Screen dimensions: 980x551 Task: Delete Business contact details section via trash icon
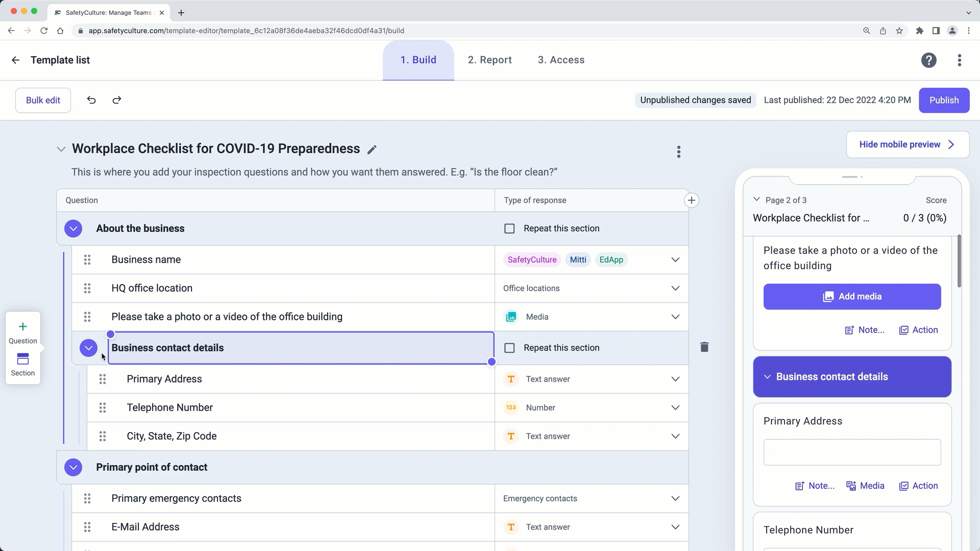704,347
